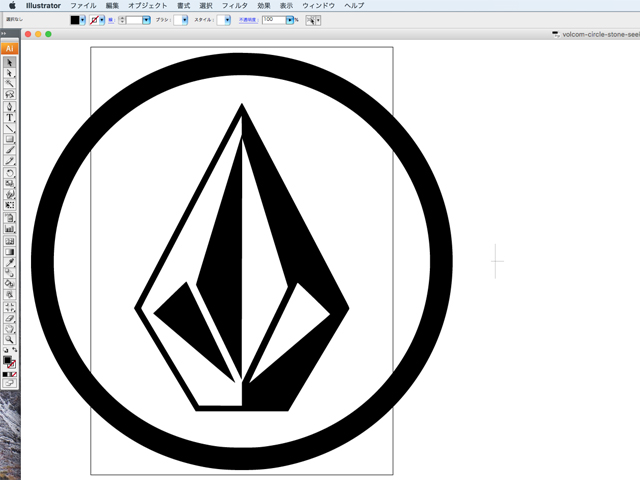Collapse the toolbox with double-arrow expander
640x480 pixels.
3,34
